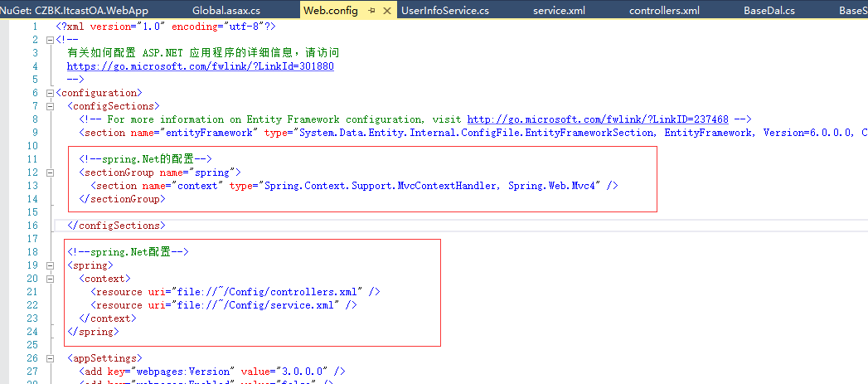The width and height of the screenshot is (868, 384).
Task: Click the closing context tag
Action: 108,318
